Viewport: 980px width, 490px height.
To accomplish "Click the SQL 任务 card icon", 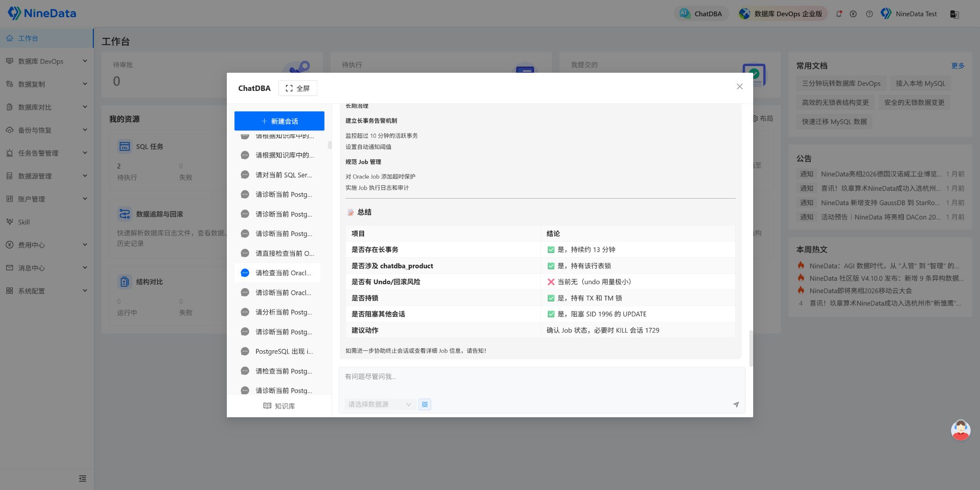I will click(124, 146).
